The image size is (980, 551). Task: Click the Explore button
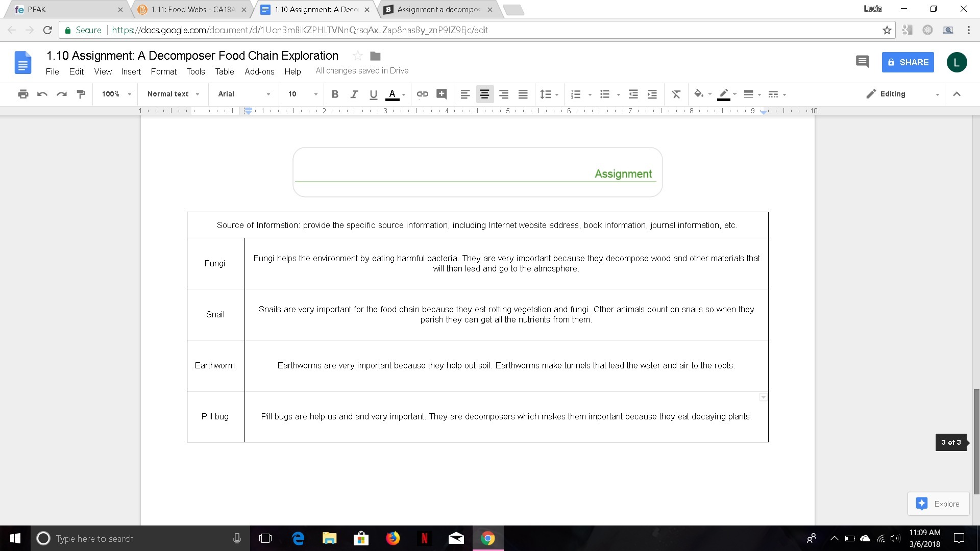(938, 504)
